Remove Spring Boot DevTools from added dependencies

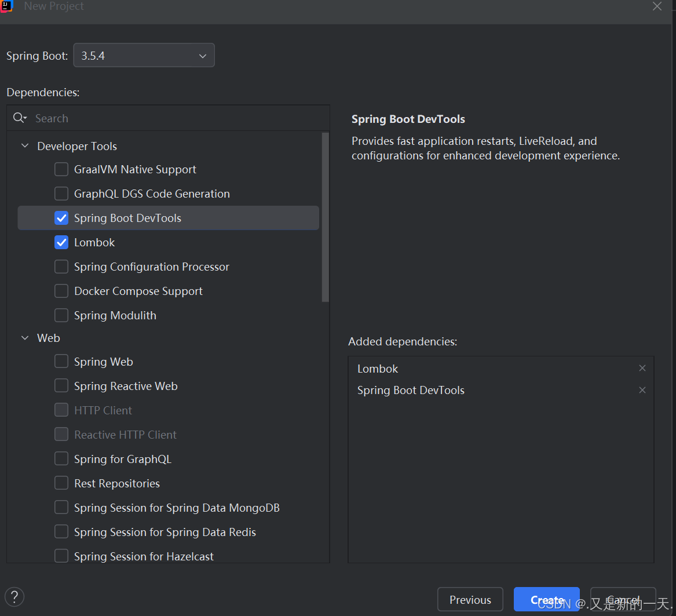click(x=642, y=390)
